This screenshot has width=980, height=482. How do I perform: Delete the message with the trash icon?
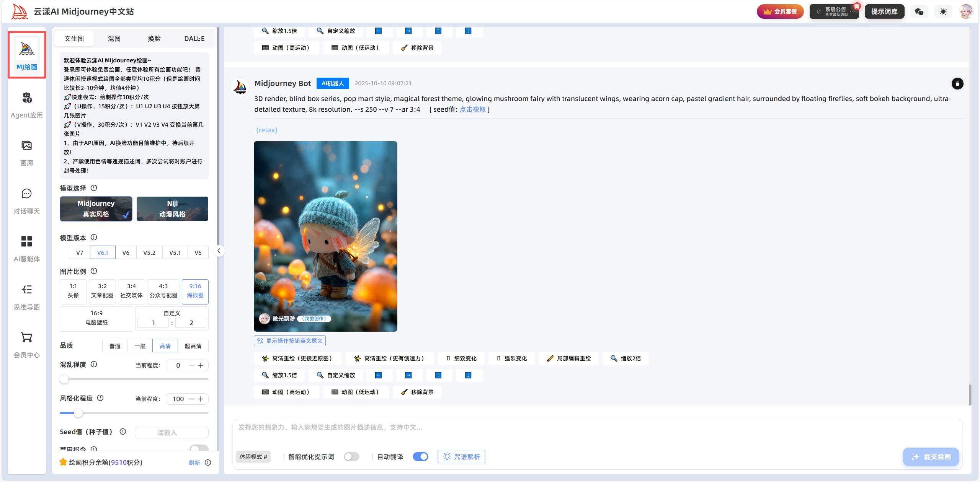[x=957, y=83]
